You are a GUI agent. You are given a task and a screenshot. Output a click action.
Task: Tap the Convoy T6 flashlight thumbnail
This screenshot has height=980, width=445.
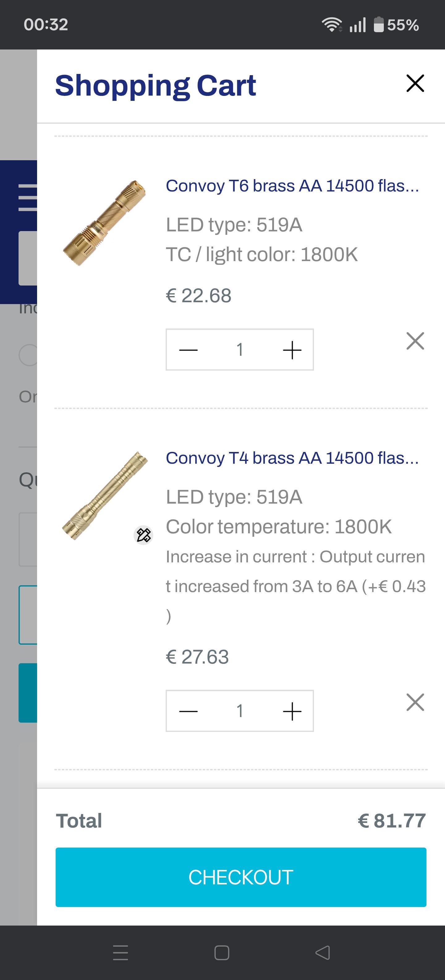tap(105, 223)
